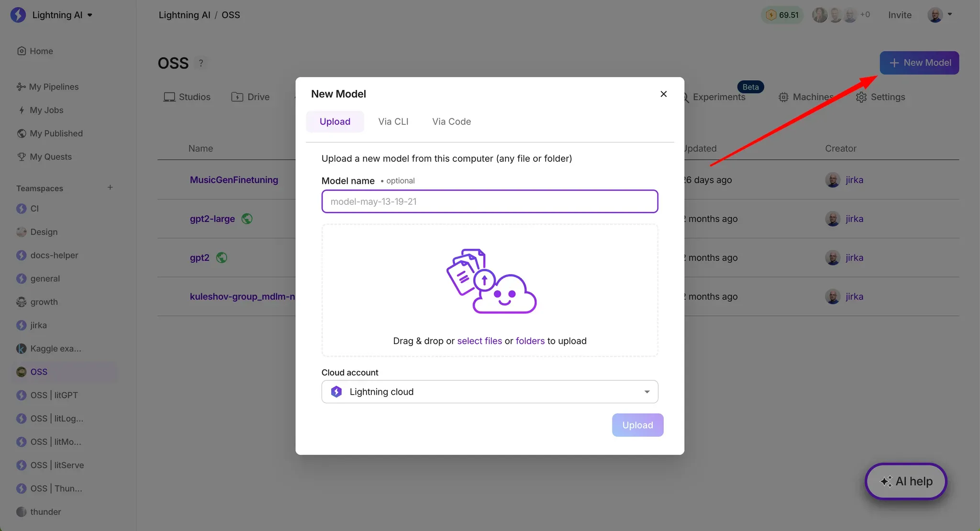The image size is (980, 531).
Task: Click the Lightning AI breadcrumb link
Action: pyautogui.click(x=184, y=15)
